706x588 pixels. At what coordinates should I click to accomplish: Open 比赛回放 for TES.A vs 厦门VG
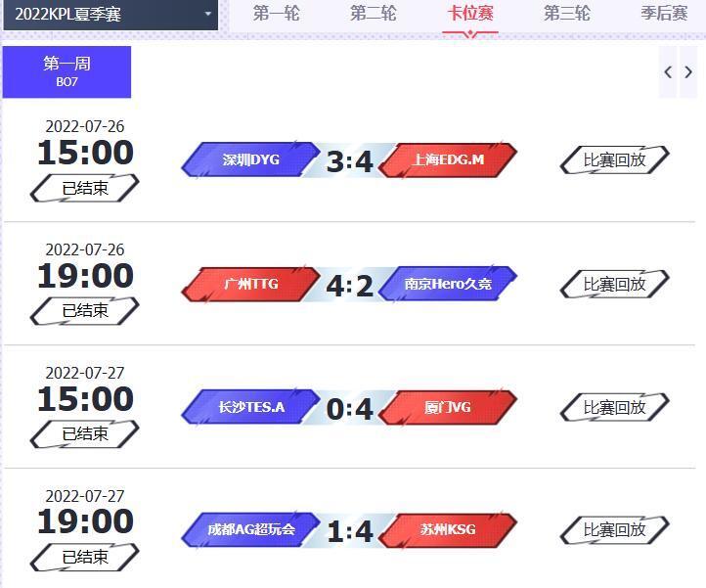(x=615, y=407)
